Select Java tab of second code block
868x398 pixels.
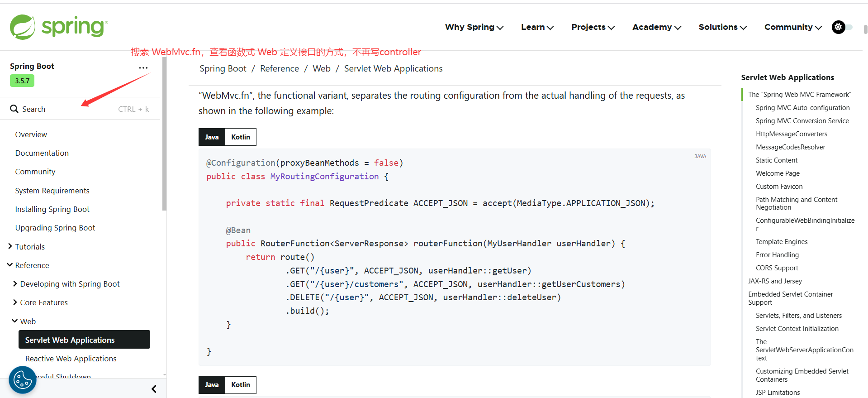tap(212, 385)
